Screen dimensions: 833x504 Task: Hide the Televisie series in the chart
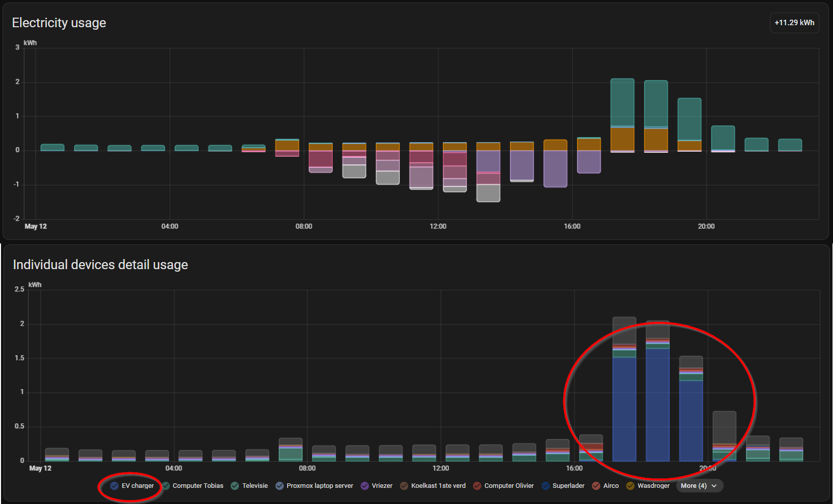pos(235,486)
